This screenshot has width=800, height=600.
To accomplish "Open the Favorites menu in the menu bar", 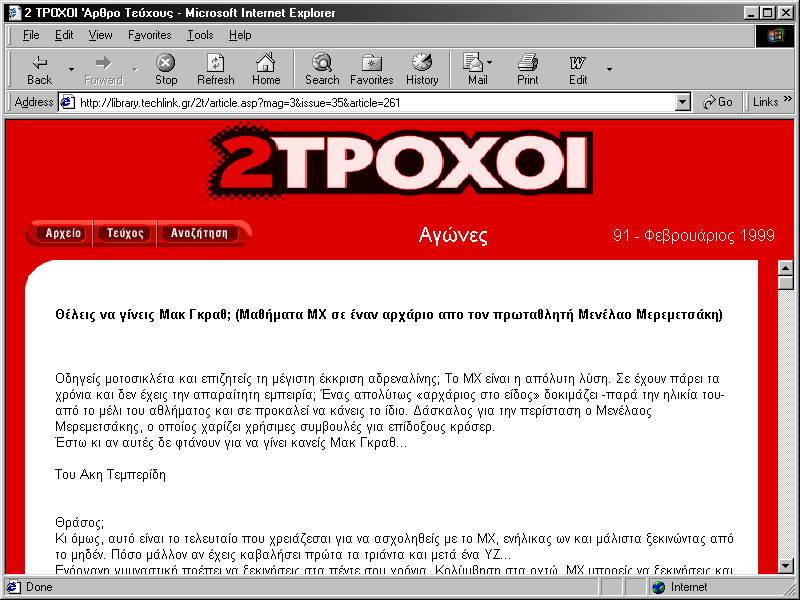I will (x=149, y=35).
